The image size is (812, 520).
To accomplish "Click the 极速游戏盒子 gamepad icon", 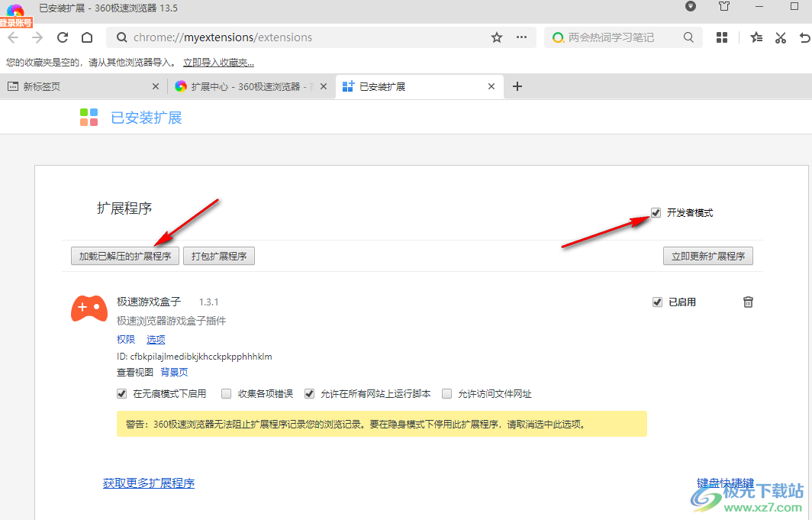I will 89,308.
